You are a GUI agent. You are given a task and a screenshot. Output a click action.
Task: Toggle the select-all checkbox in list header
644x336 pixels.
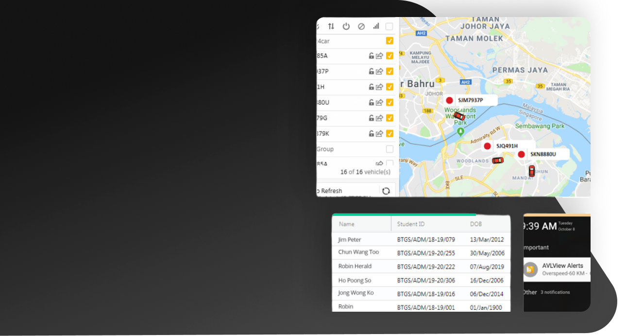point(389,27)
